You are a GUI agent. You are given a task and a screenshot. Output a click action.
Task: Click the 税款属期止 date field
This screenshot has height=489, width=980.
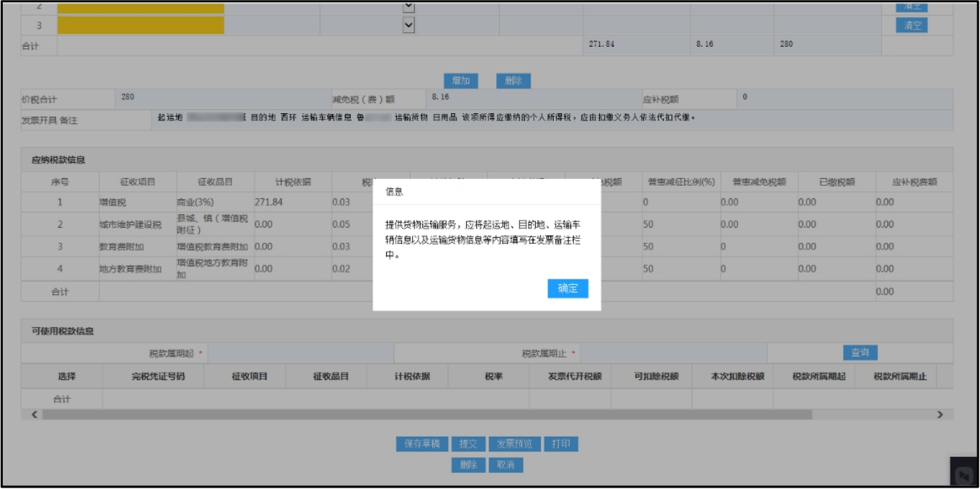pos(673,353)
